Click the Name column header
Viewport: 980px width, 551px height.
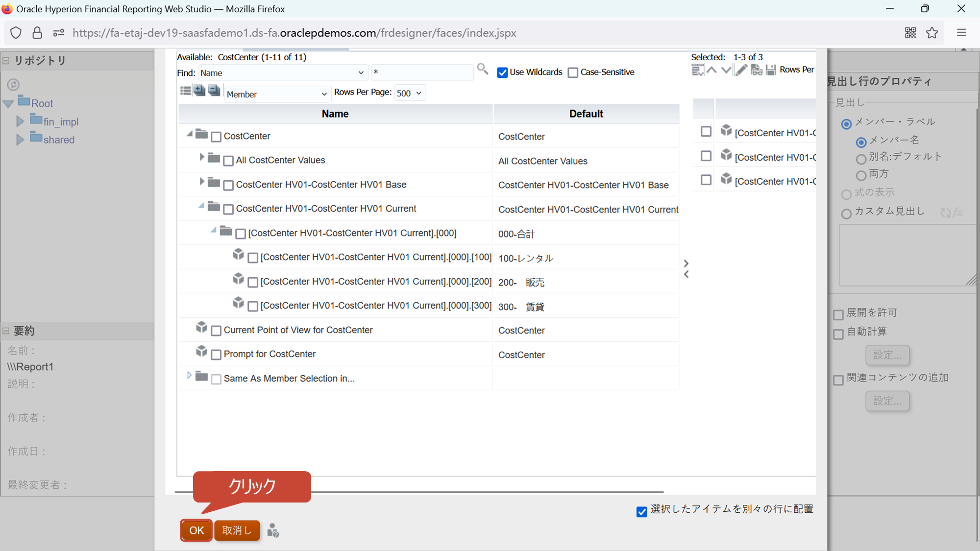coord(335,114)
